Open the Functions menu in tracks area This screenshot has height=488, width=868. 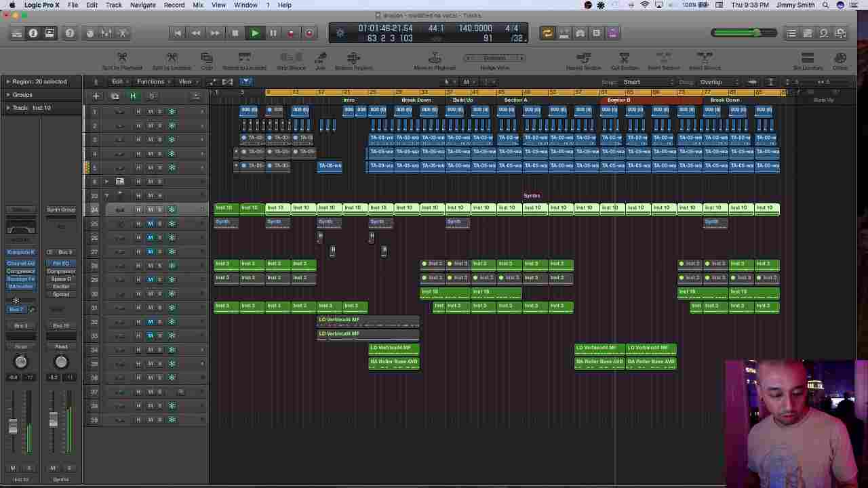pyautogui.click(x=151, y=82)
